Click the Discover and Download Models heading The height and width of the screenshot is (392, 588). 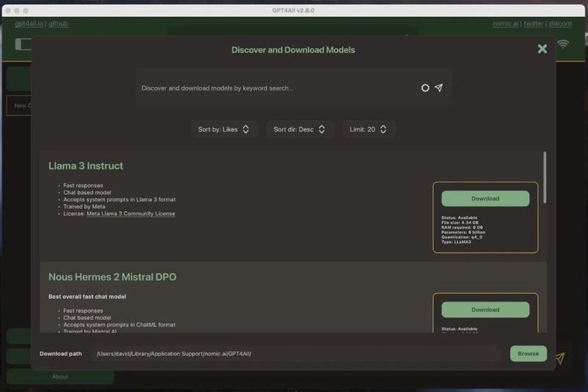[293, 50]
